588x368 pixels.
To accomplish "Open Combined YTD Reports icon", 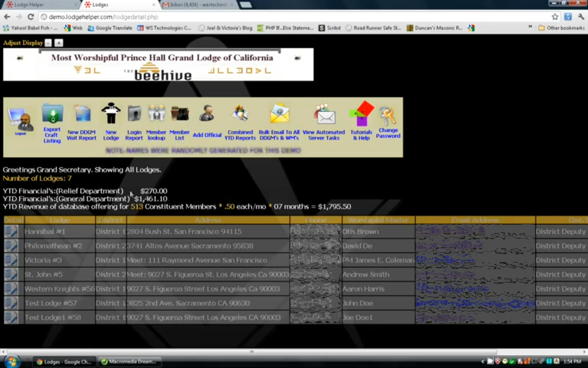I will pos(240,114).
